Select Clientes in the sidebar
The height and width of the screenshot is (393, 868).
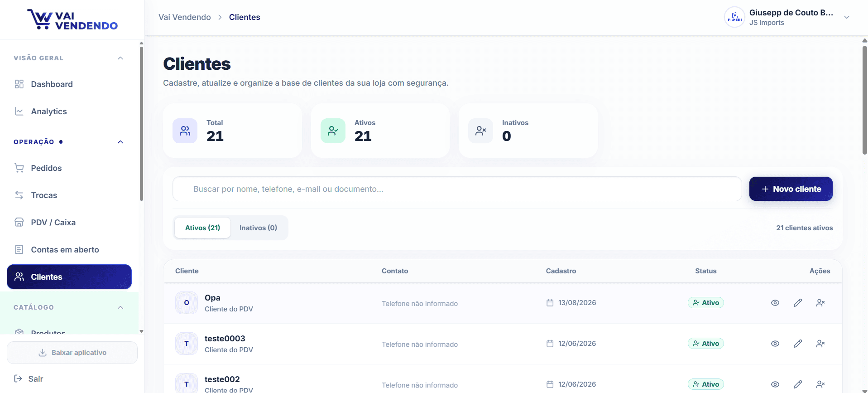(x=69, y=277)
